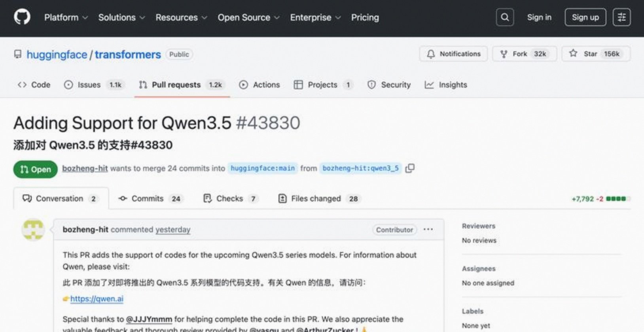The width and height of the screenshot is (644, 332).
Task: Go to the Pricing page
Action: tap(365, 17)
